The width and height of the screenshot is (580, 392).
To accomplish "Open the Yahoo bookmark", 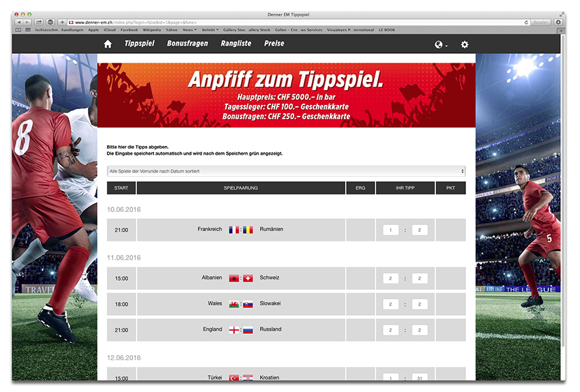I will 171,30.
